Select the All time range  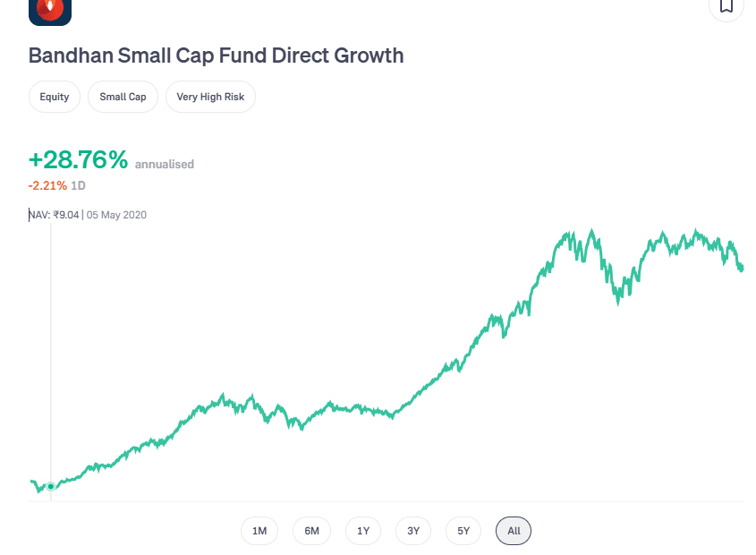[513, 530]
